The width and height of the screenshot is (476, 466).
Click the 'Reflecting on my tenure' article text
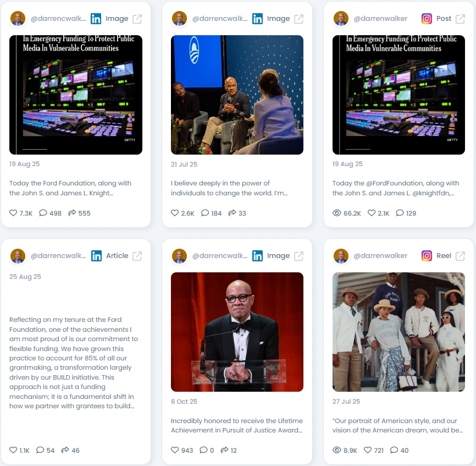pos(74,363)
